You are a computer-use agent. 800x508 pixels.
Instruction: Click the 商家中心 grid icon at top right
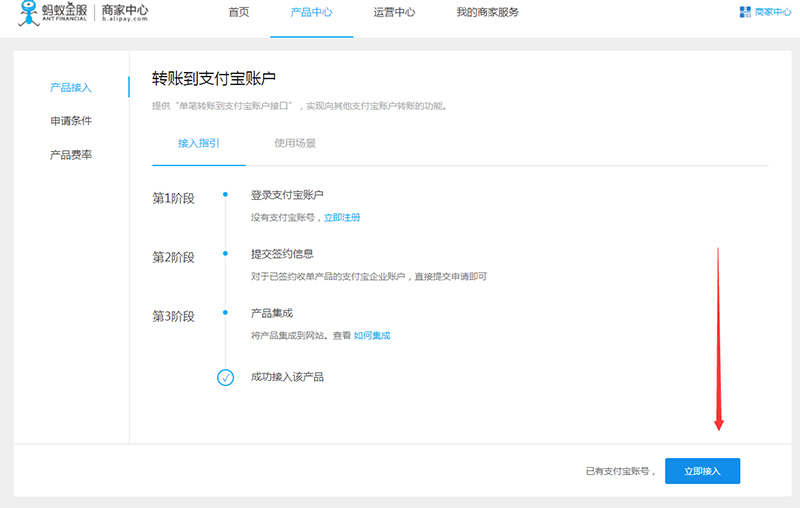coord(744,12)
